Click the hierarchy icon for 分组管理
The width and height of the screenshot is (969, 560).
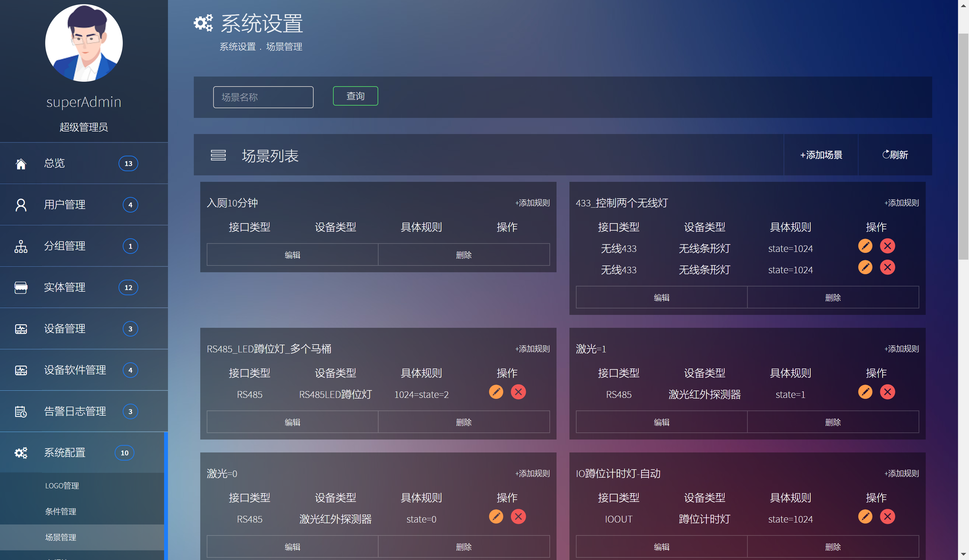coord(21,246)
